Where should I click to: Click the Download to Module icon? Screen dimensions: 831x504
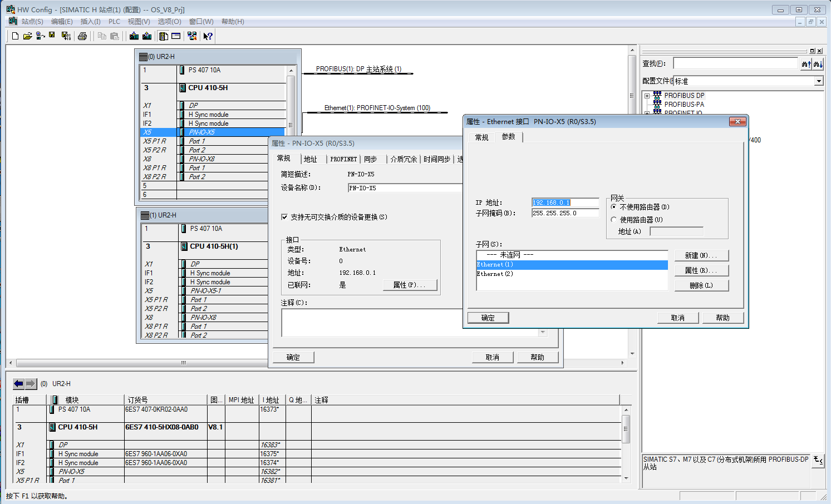click(x=134, y=36)
